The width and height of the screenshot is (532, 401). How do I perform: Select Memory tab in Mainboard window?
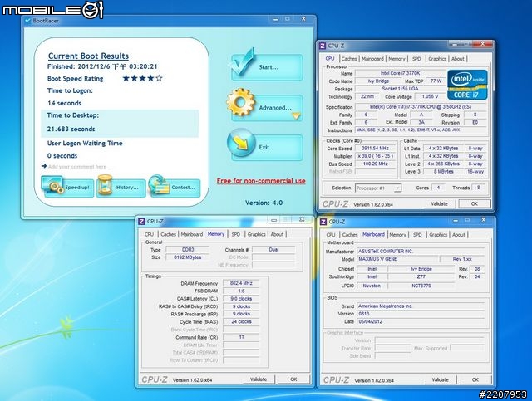(397, 235)
